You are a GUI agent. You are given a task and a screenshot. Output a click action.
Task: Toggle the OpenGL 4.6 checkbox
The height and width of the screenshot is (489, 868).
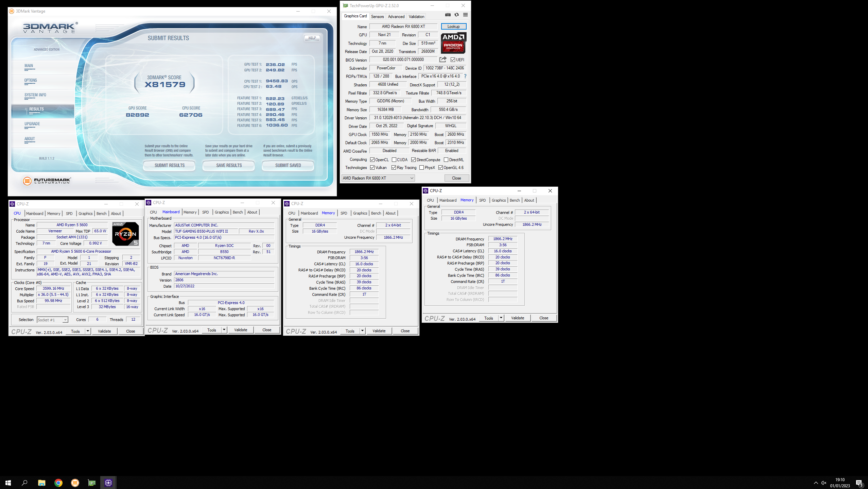(x=440, y=168)
